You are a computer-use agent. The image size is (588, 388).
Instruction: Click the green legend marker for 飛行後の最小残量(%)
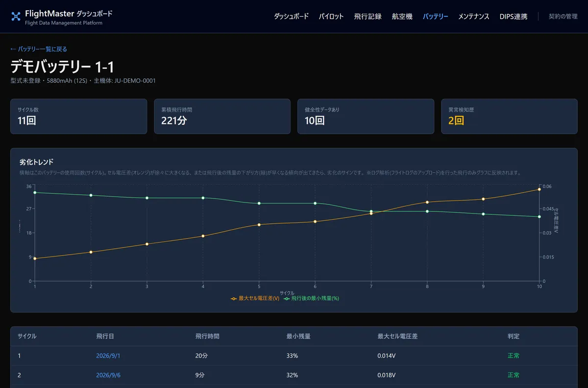tap(287, 298)
